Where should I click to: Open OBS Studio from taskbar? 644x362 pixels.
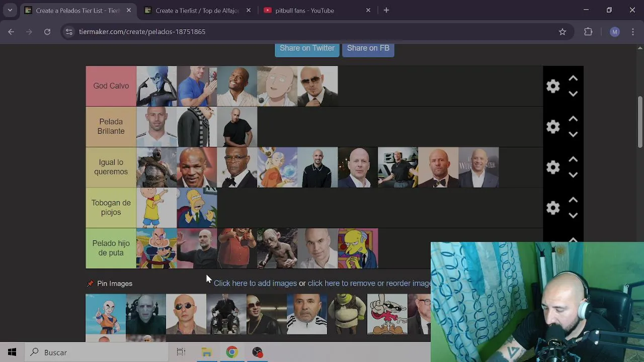click(258, 352)
